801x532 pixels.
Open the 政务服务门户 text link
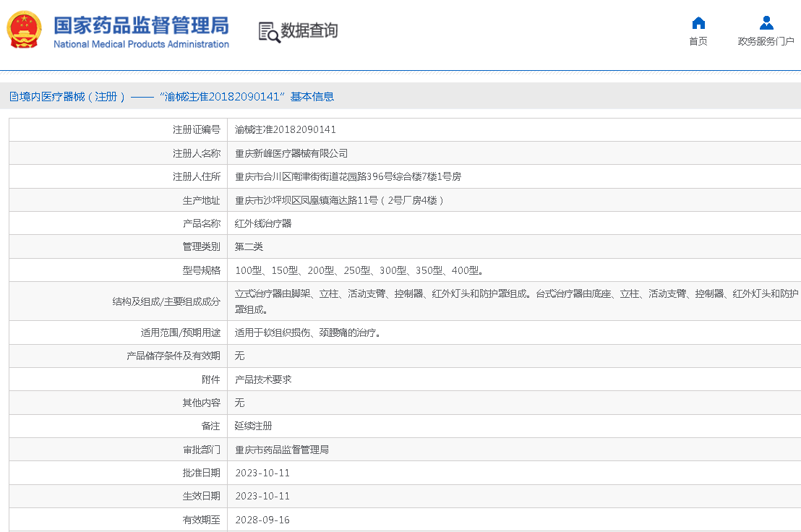pyautogui.click(x=766, y=41)
